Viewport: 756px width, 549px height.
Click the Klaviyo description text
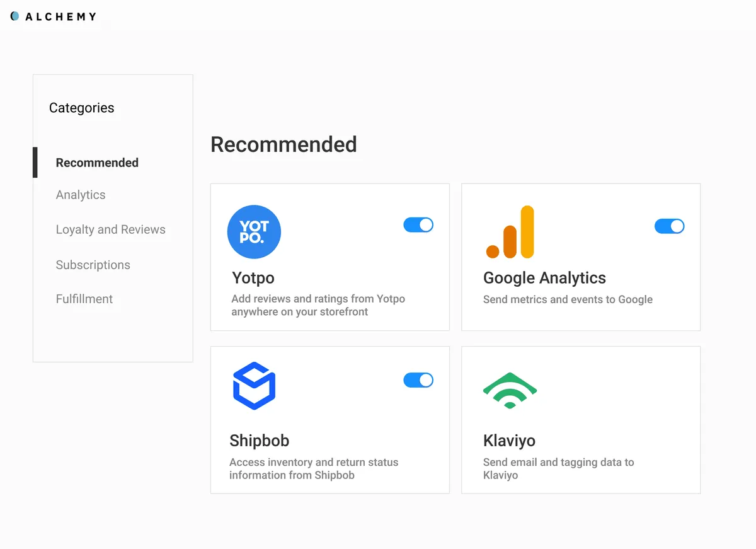(x=558, y=468)
